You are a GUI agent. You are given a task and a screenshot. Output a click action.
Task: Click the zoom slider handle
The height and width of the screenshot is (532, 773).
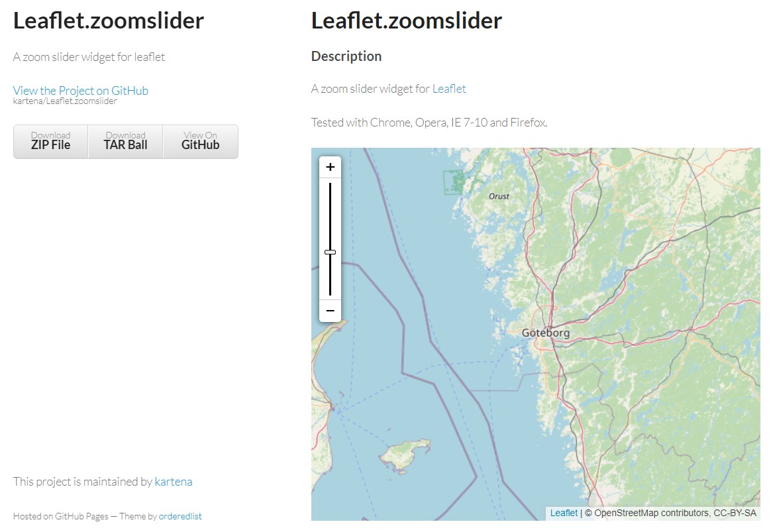click(330, 252)
